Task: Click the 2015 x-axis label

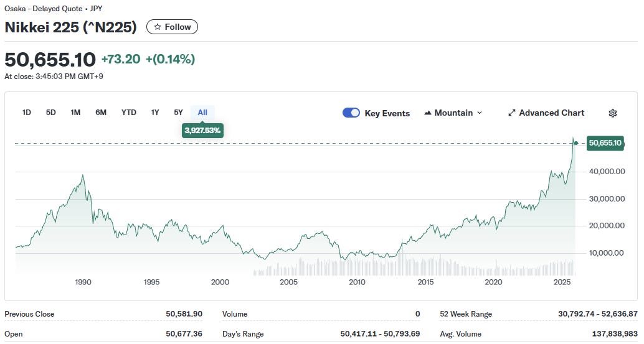Action: coord(425,282)
